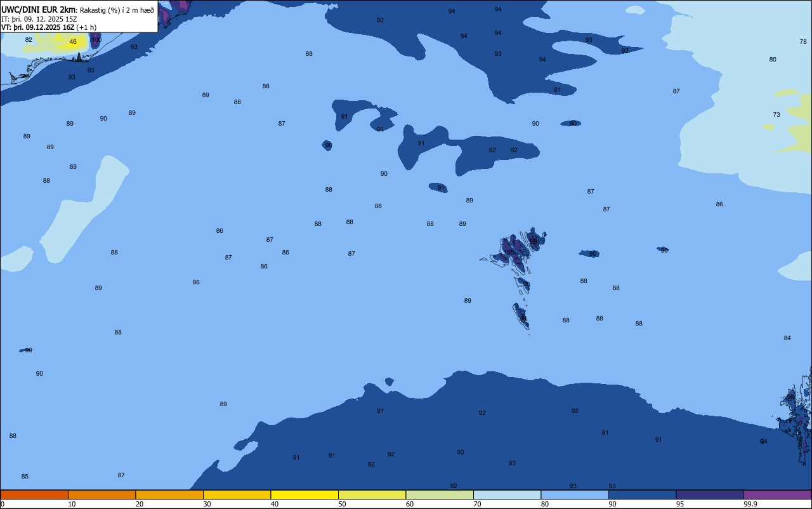The width and height of the screenshot is (812, 509).
Task: Click the humidity value 78 on the map
Action: pos(803,41)
